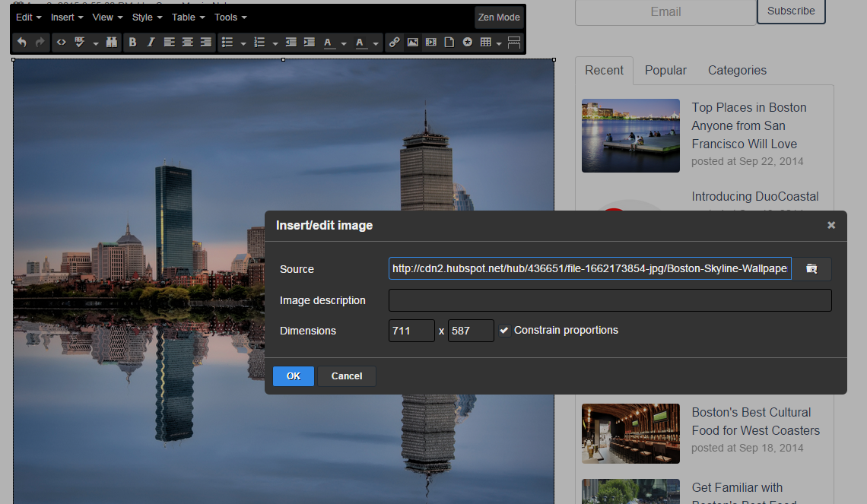Apply italic formatting
The width and height of the screenshot is (867, 504).
[151, 43]
